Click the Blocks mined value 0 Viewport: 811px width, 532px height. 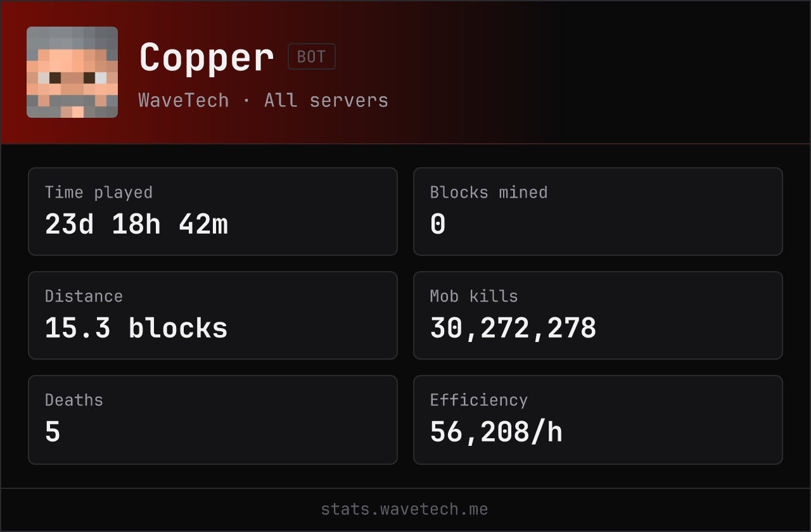(438, 224)
